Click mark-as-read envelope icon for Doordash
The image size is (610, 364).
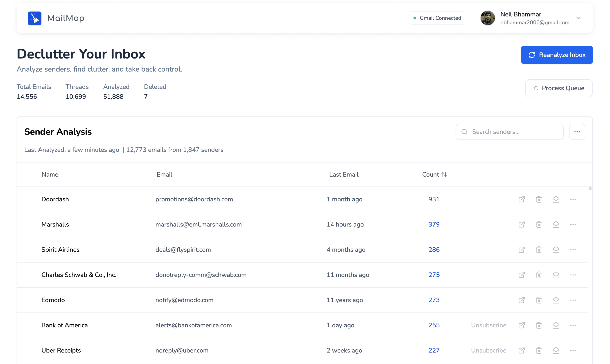tap(556, 199)
